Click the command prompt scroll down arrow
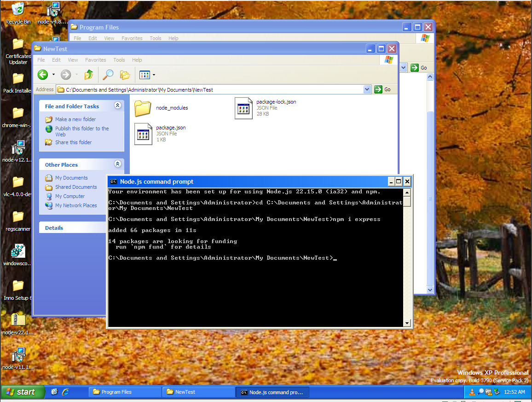The width and height of the screenshot is (532, 402). click(x=407, y=323)
